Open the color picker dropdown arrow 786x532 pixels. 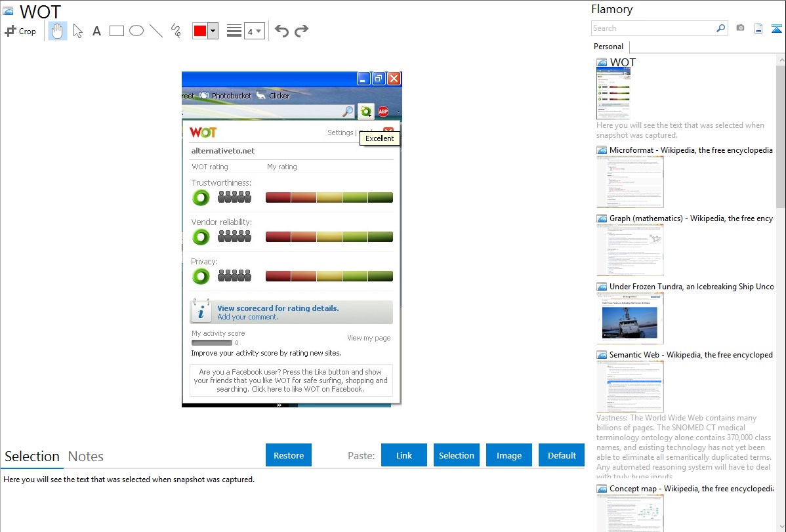(x=213, y=31)
